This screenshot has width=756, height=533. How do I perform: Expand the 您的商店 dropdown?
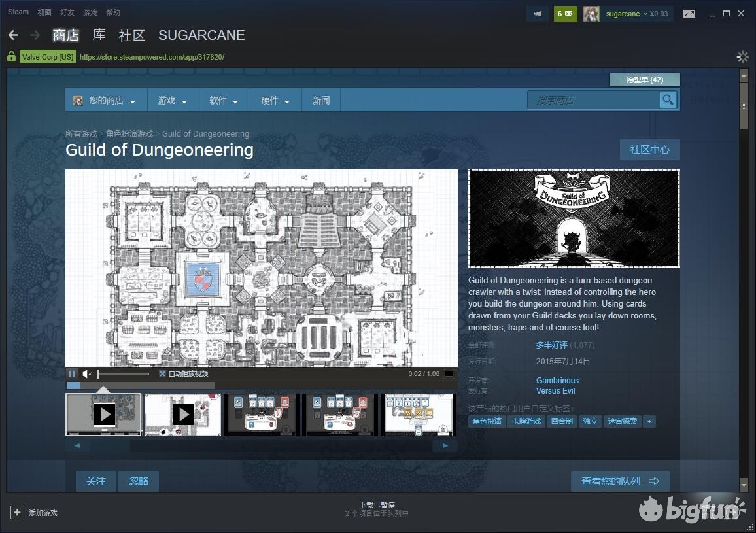(x=106, y=101)
